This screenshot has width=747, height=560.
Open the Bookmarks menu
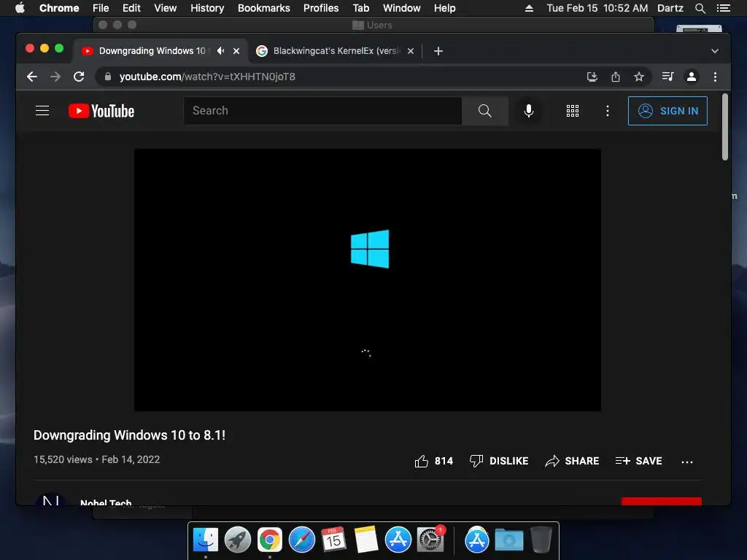[263, 8]
